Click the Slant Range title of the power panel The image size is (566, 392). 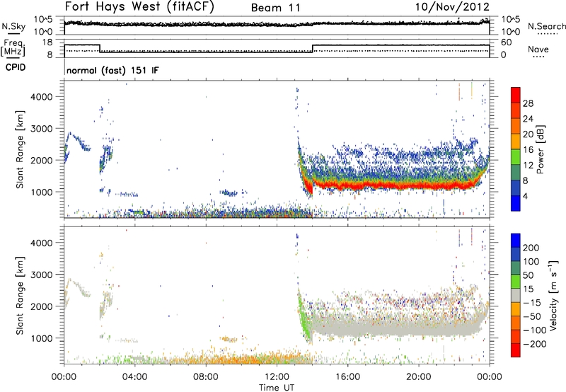pos(20,149)
